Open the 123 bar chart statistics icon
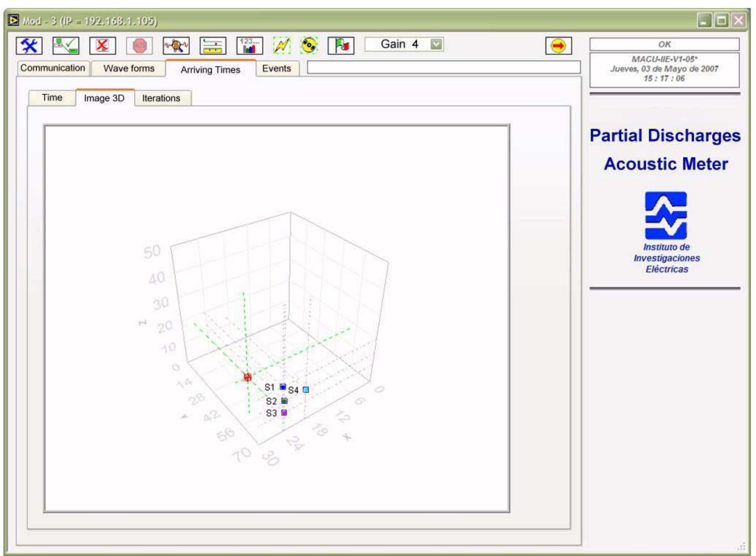The width and height of the screenshot is (756, 556). pyautogui.click(x=249, y=46)
